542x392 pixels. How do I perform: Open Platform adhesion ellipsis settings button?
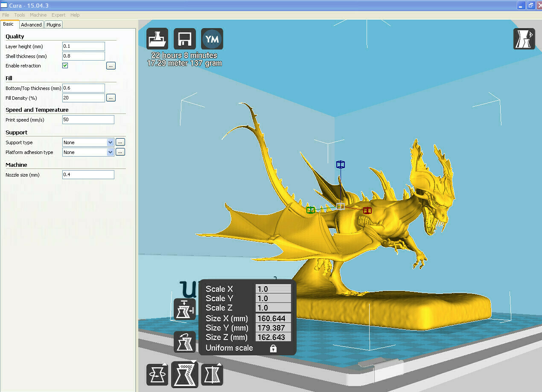(x=120, y=152)
